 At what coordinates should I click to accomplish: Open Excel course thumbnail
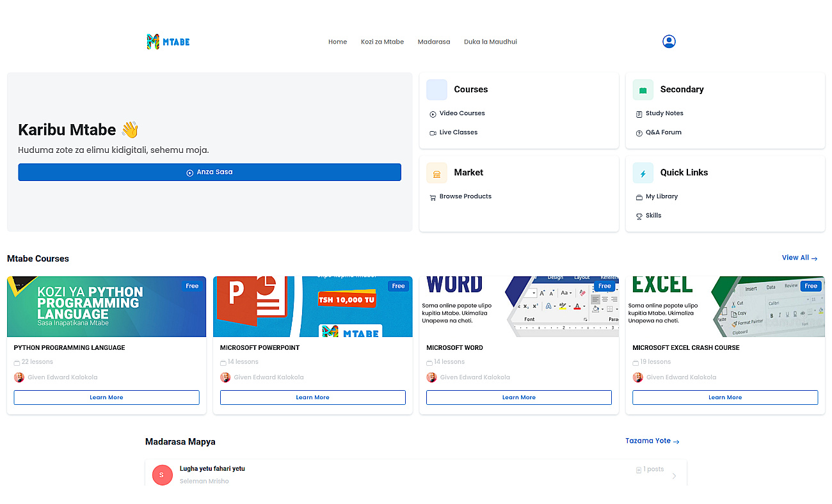point(724,306)
